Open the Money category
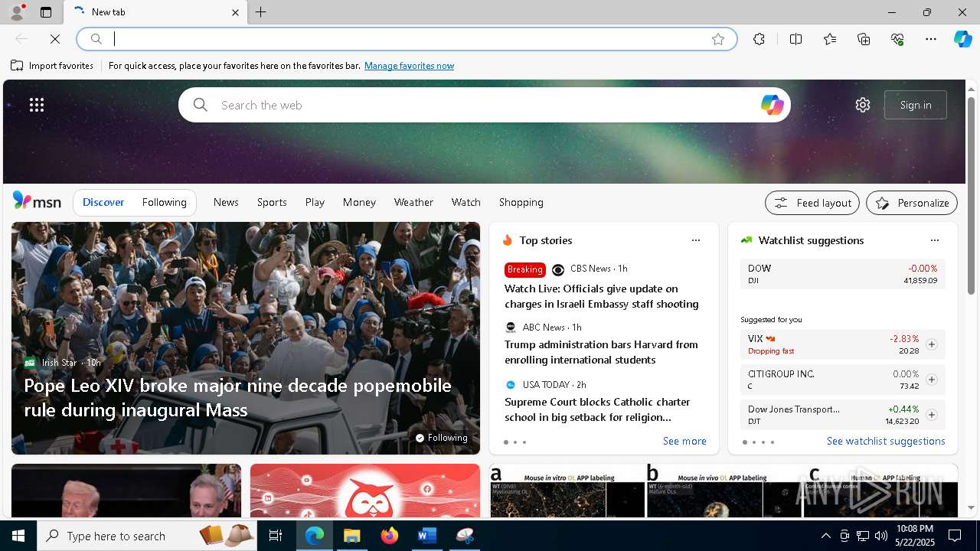The width and height of the screenshot is (980, 551). (359, 202)
